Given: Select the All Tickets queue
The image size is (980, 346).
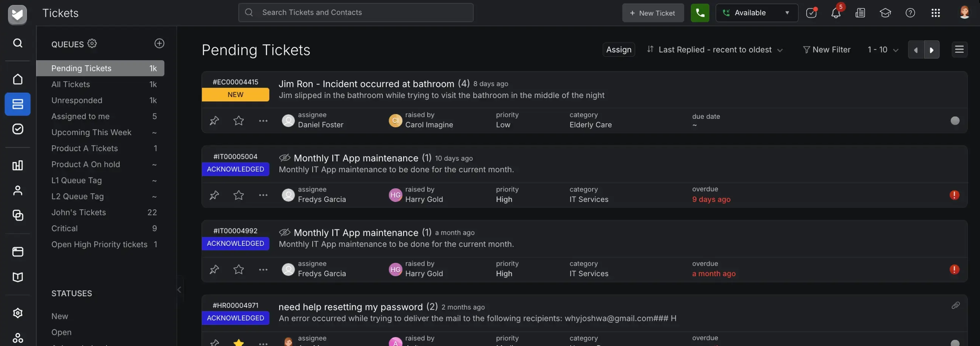Looking at the screenshot, I should click(x=101, y=85).
